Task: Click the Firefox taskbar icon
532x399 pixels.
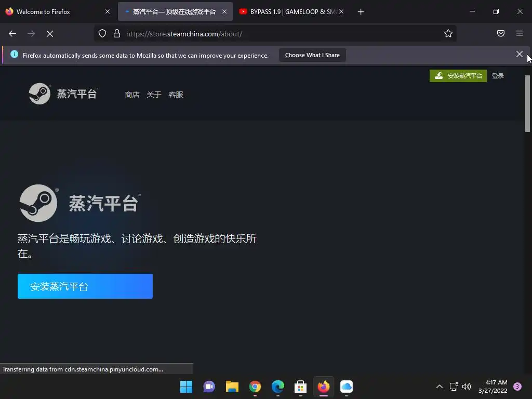Action: 324,387
